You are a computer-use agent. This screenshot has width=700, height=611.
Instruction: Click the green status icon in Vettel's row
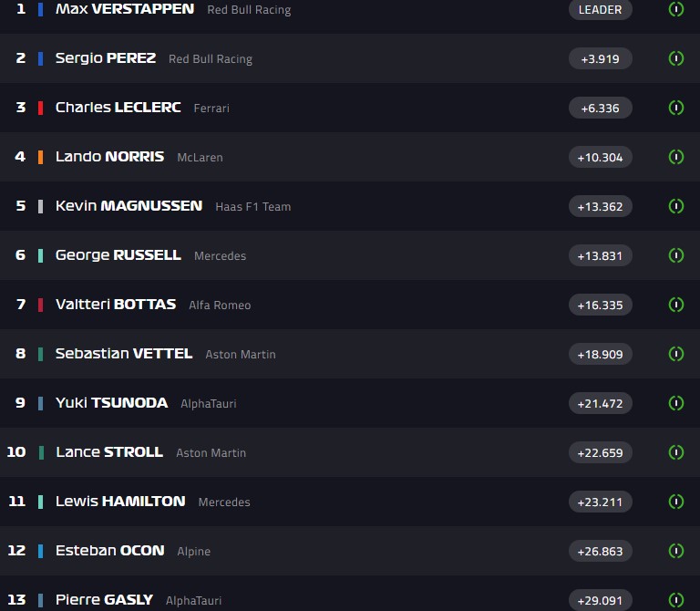(x=675, y=354)
